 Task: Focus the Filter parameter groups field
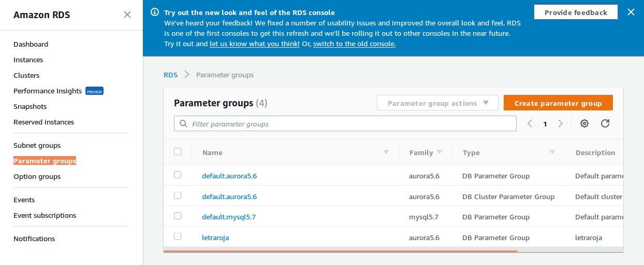pos(352,124)
